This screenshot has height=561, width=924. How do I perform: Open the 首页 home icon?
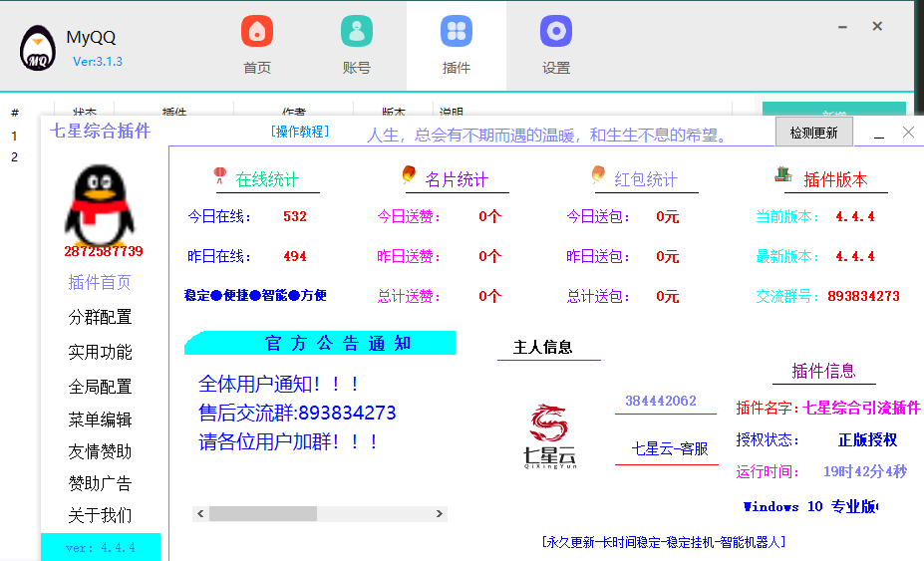coord(257,31)
